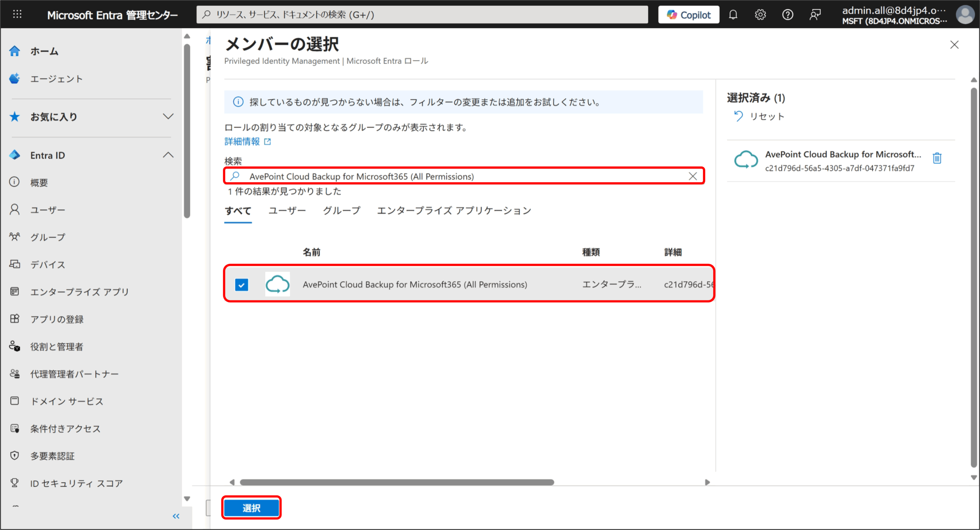Open 条件付きアクセス in the sidebar
The width and height of the screenshot is (980, 530).
[65, 429]
